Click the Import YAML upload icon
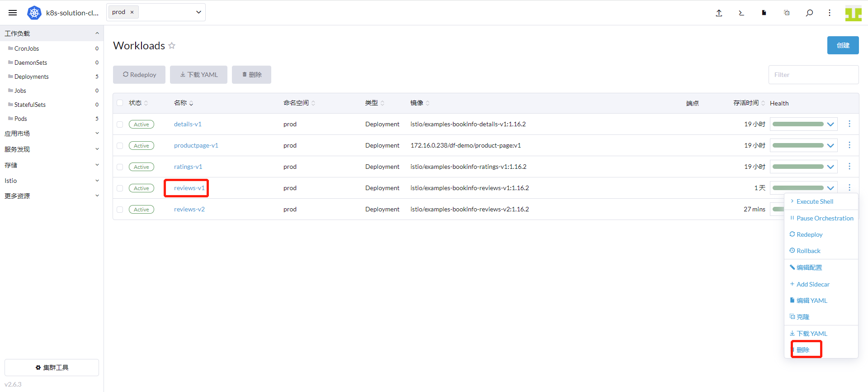Screen dimensions: 868x392 [x=719, y=13]
